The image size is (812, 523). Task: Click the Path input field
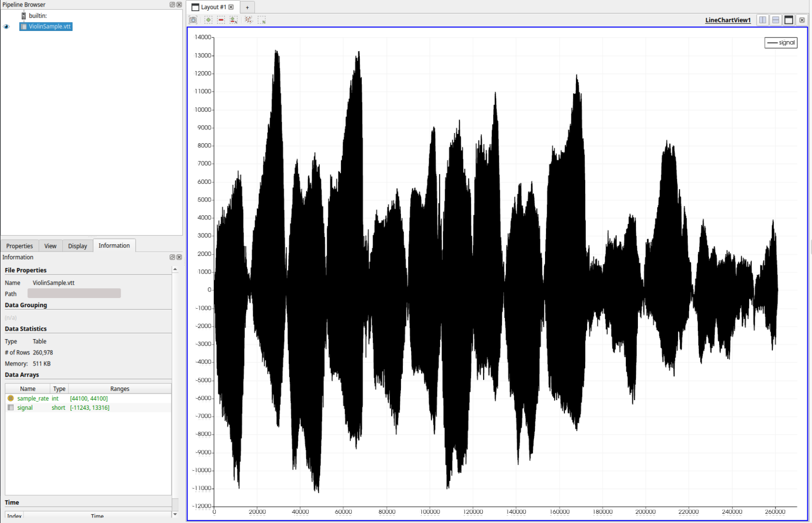(x=74, y=293)
